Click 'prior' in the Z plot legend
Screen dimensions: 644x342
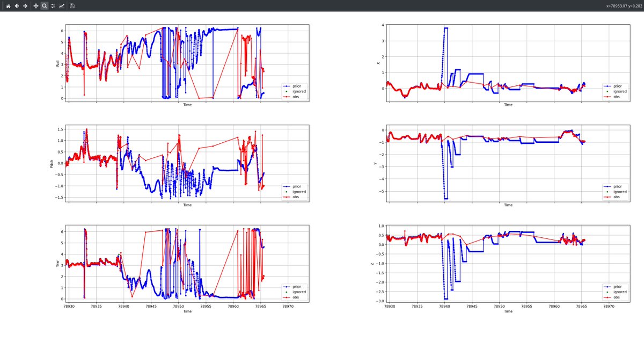617,287
